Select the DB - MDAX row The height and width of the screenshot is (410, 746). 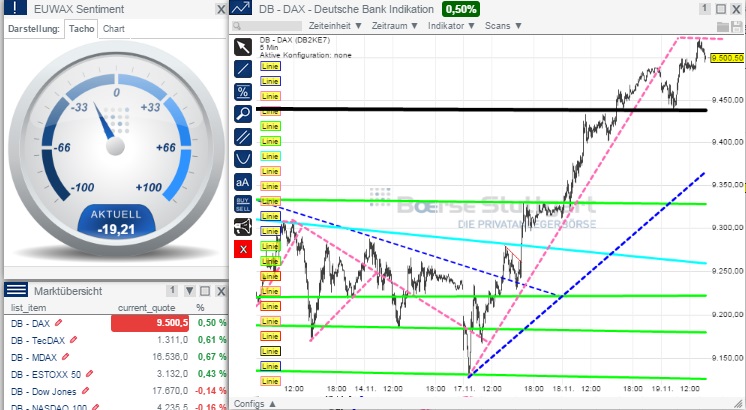116,357
